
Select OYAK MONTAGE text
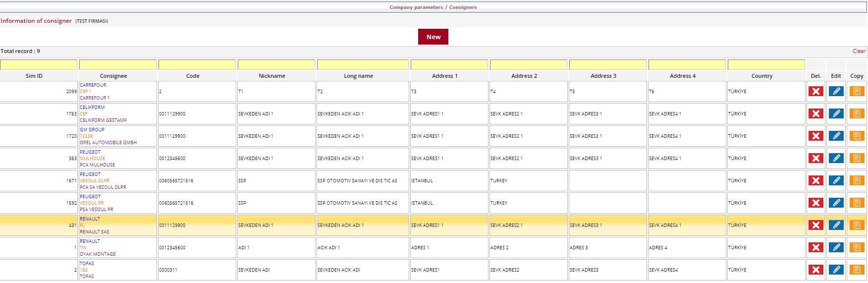tap(98, 254)
